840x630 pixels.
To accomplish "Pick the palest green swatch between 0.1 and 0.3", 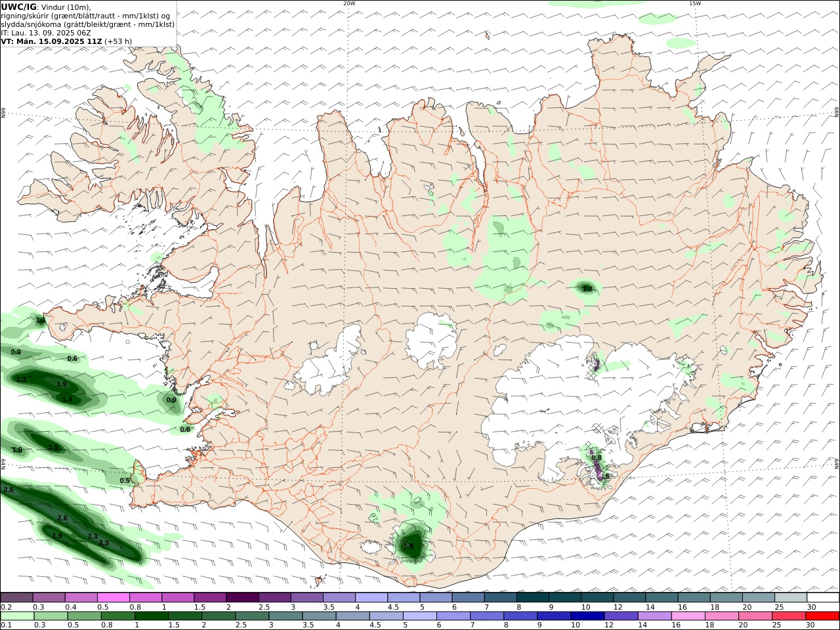I will pos(17,616).
